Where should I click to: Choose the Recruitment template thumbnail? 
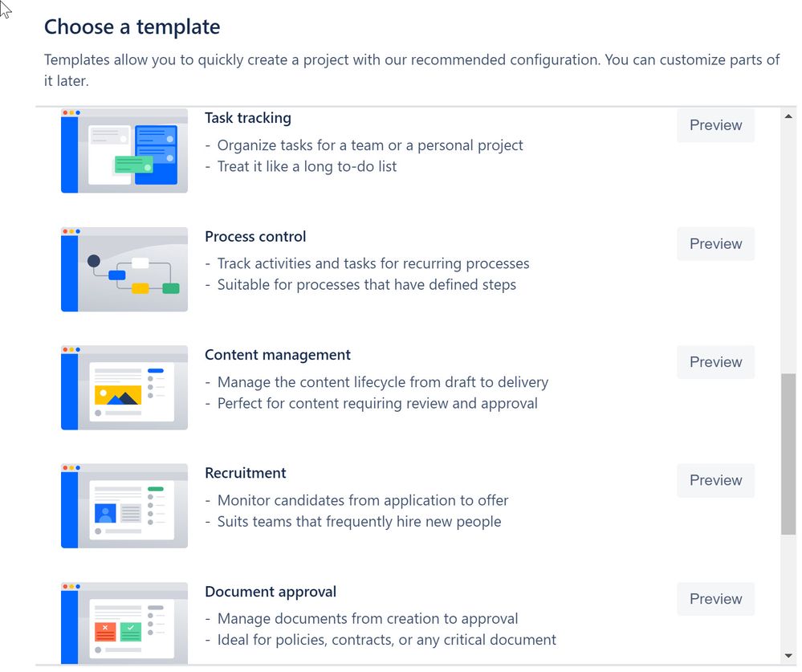click(124, 506)
